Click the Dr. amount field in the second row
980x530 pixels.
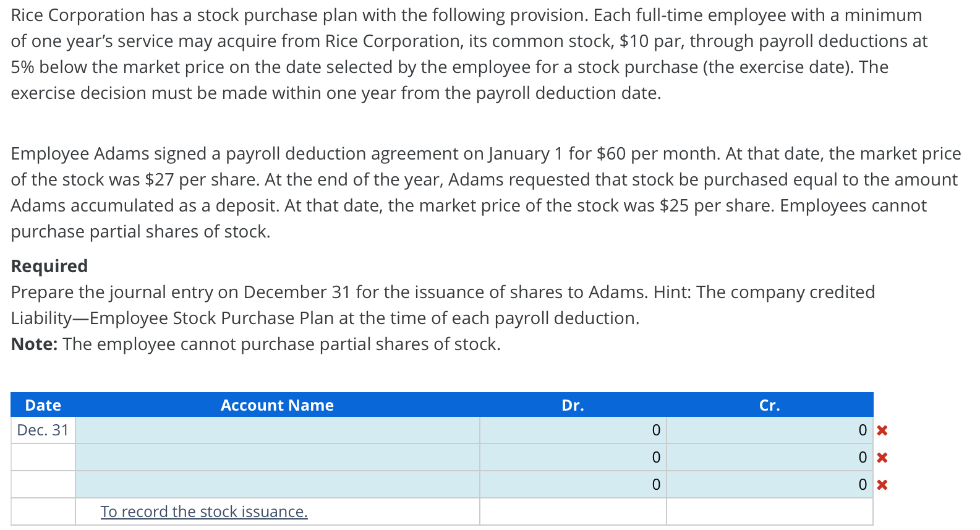[x=573, y=458]
